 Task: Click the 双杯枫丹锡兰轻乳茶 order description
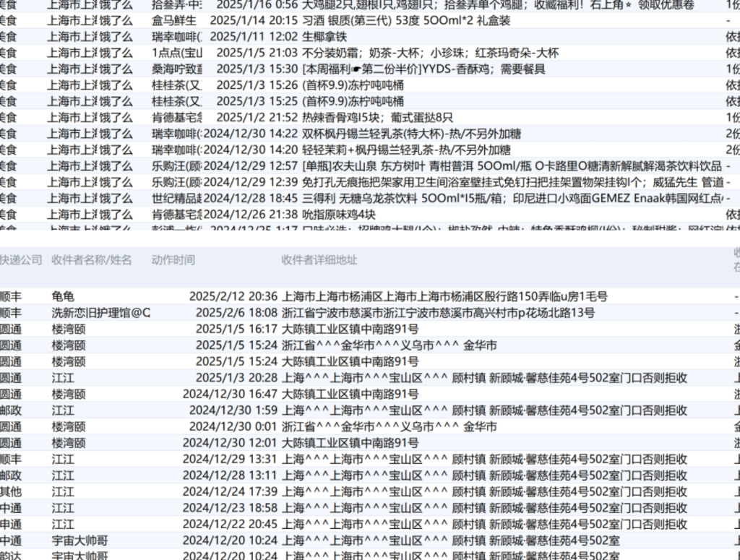tap(411, 134)
